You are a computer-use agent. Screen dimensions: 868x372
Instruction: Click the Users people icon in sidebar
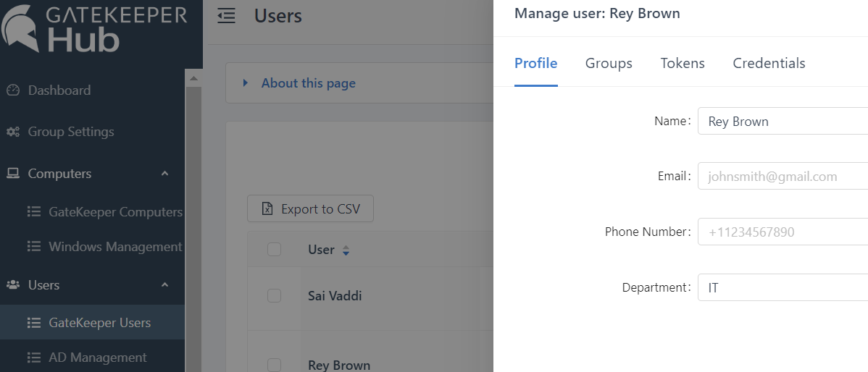(x=12, y=285)
